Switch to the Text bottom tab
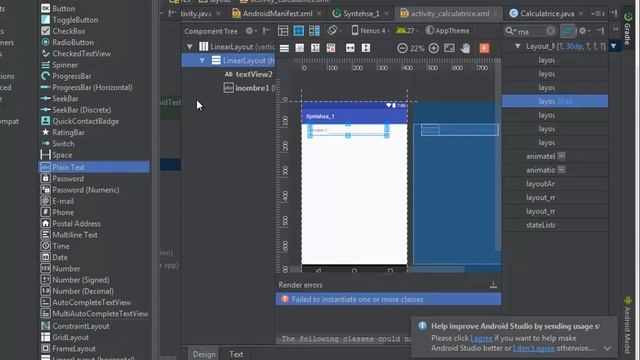Viewport: 640px width, 360px height. tap(236, 354)
